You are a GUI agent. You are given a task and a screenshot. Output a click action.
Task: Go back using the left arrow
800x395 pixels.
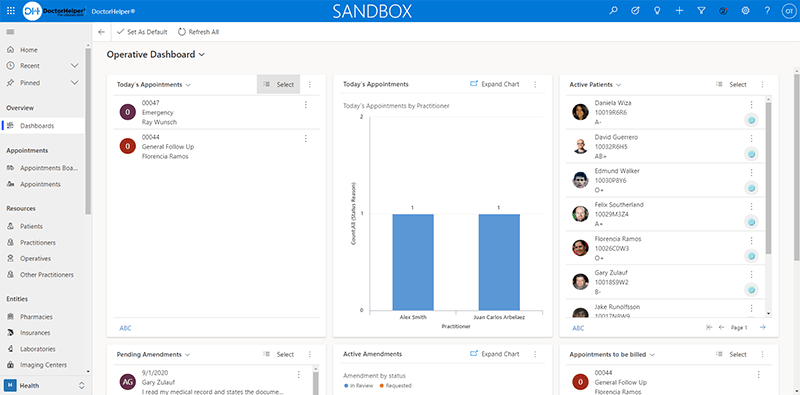(101, 32)
